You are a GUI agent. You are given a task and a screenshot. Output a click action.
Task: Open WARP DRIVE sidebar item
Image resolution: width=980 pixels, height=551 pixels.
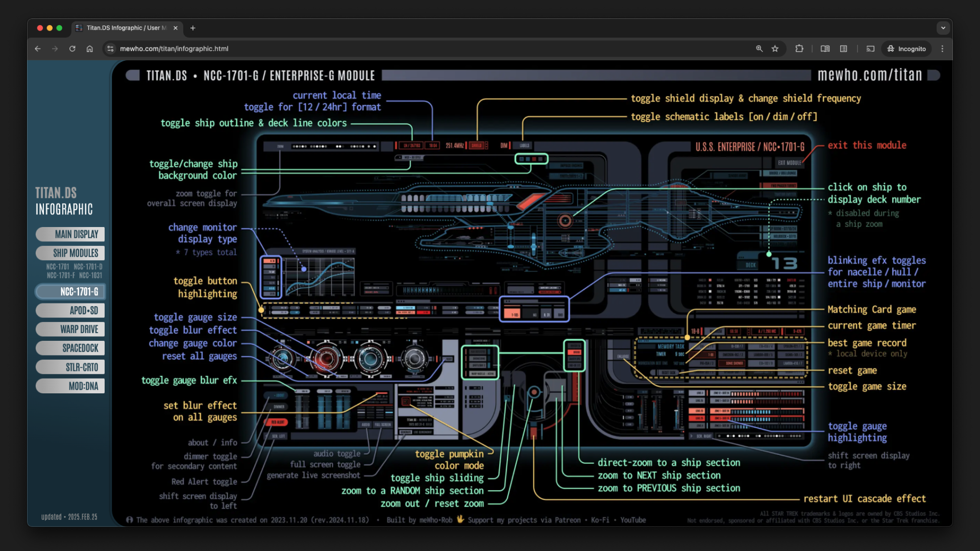point(70,330)
